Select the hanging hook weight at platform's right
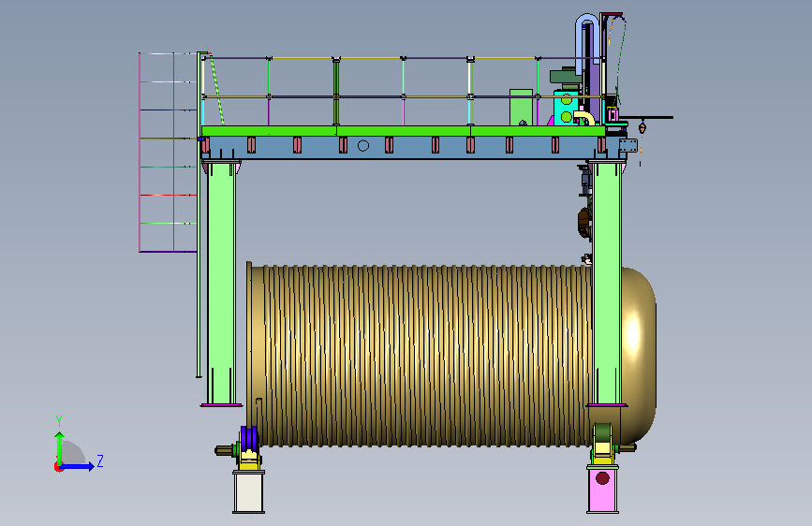The height and width of the screenshot is (526, 812). (x=642, y=127)
